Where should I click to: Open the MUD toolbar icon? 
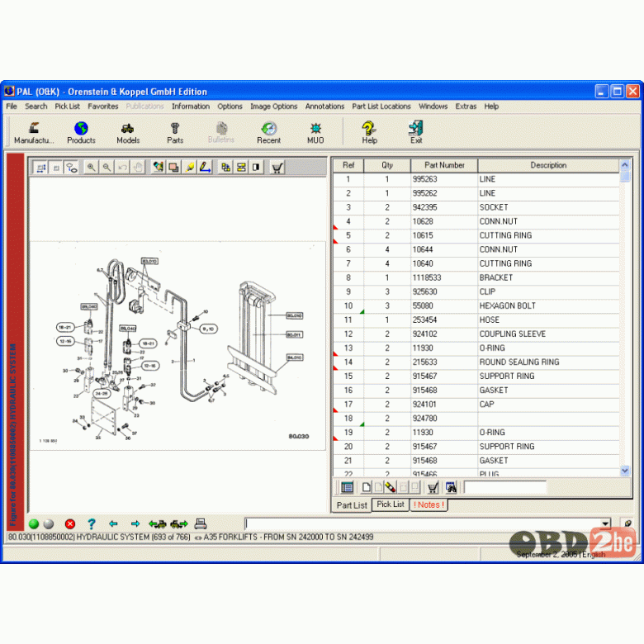(x=315, y=133)
